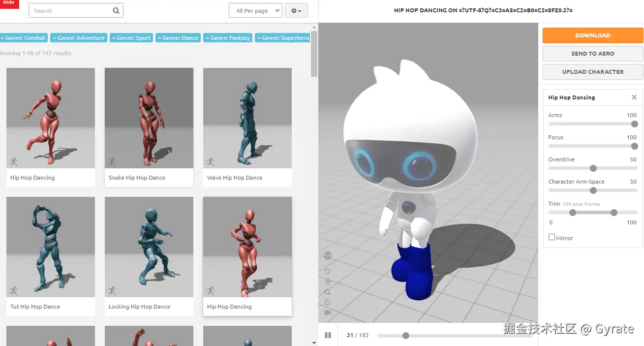Viewport: 644px width, 346px height.
Task: Select the zoom magnifier icon in viewport
Action: [328, 292]
